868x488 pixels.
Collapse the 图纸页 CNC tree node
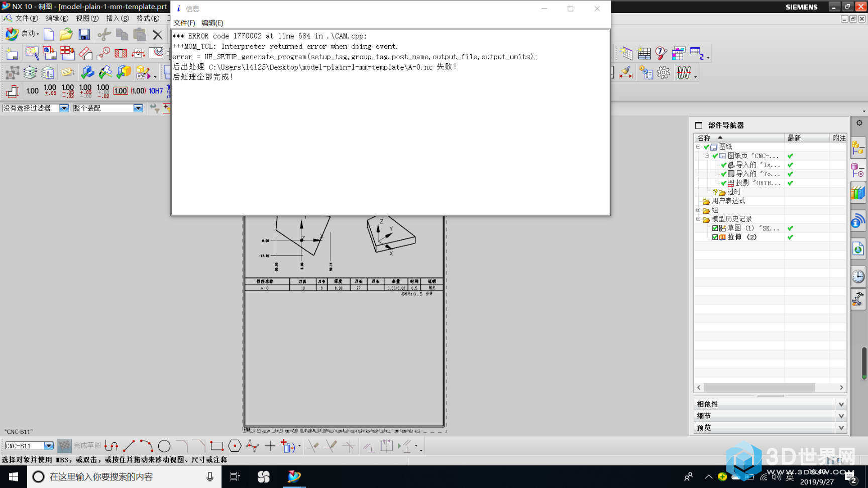click(x=707, y=156)
